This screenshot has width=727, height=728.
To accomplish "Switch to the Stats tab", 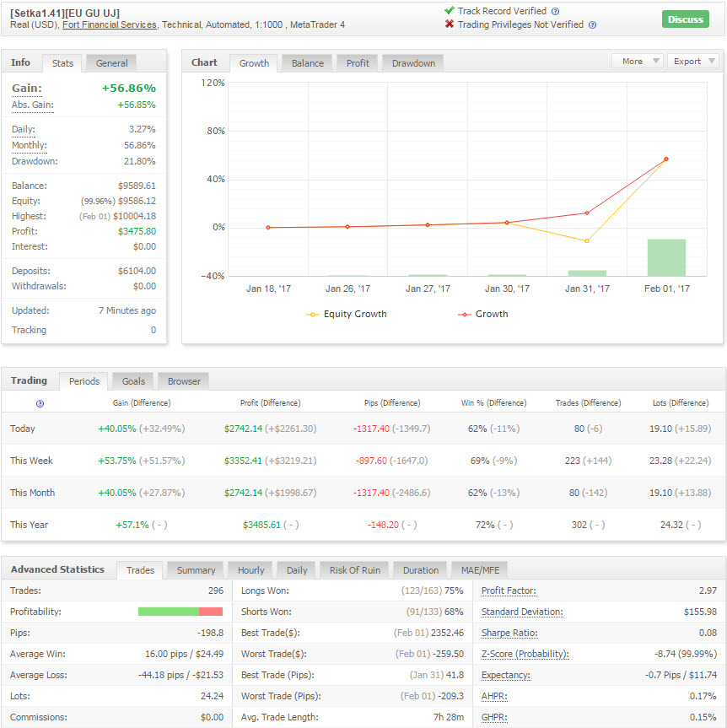I will [62, 63].
